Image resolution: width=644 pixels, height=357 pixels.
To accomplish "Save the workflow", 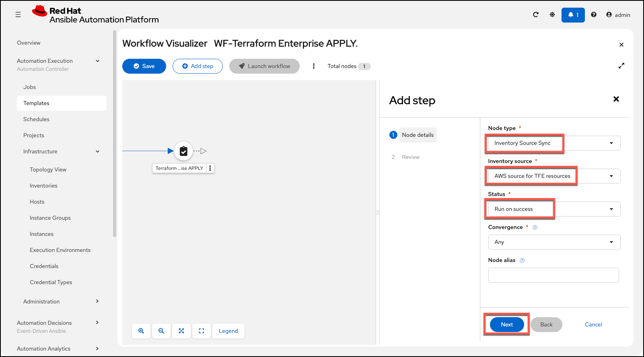I will 144,66.
